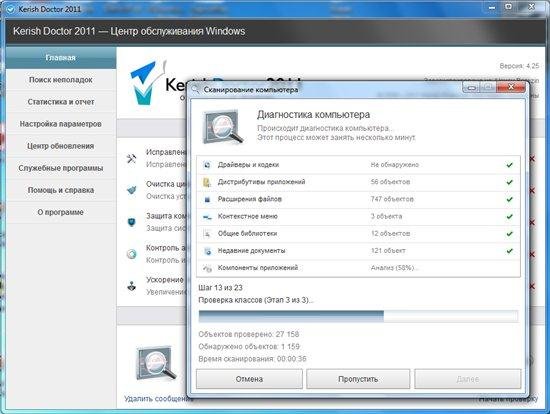
Task: Click green checkmark on Недавние документы row
Action: pyautogui.click(x=510, y=251)
